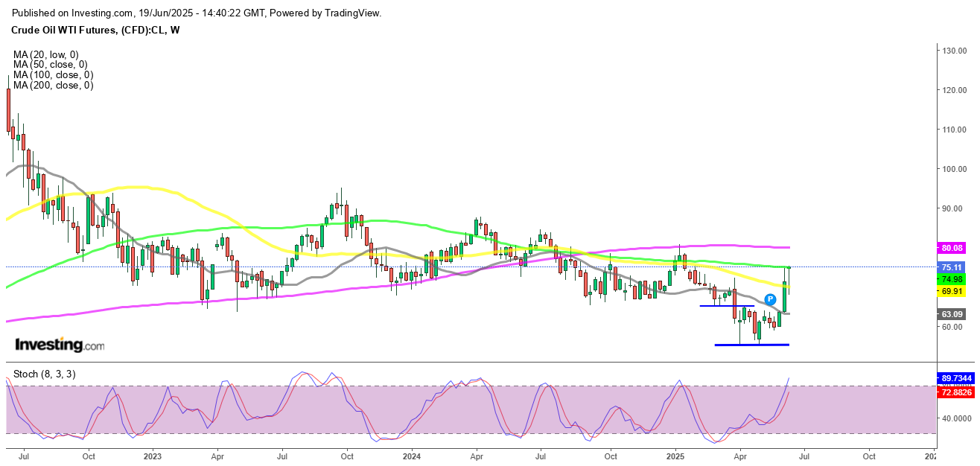Click the MA (20, low, 0) indicator label
980x466 pixels.
click(x=45, y=54)
